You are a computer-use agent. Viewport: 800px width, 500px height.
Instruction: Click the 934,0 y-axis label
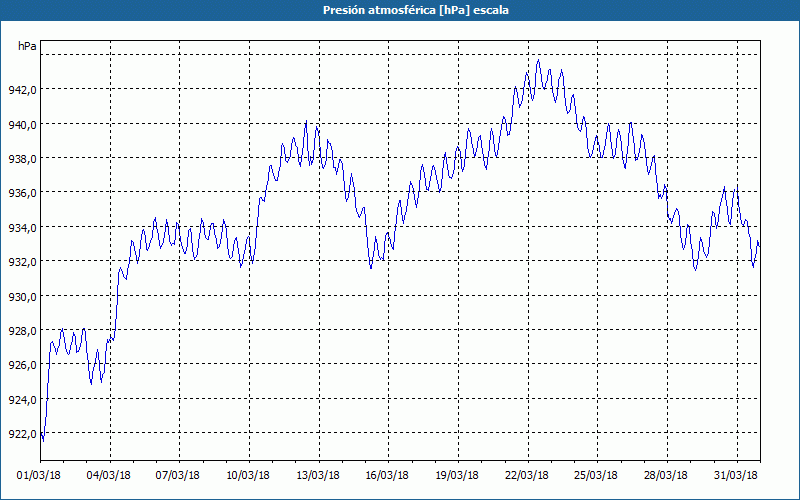point(22,228)
